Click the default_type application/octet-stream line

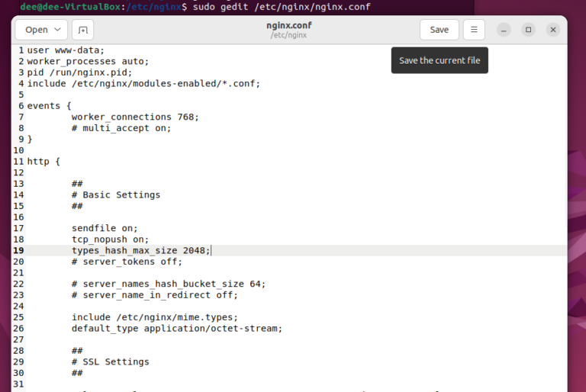coord(177,329)
